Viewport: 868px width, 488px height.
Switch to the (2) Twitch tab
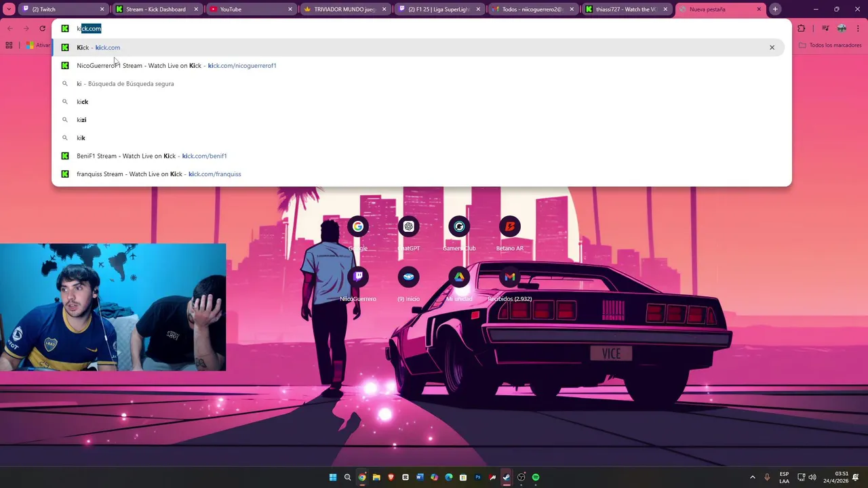(63, 9)
